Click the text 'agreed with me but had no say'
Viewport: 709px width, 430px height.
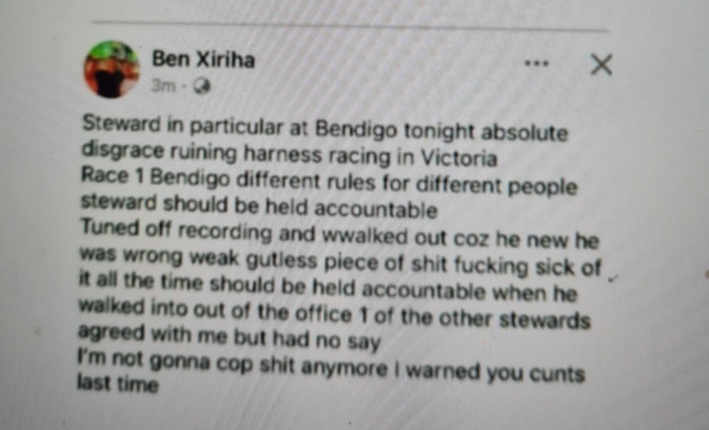coord(229,338)
